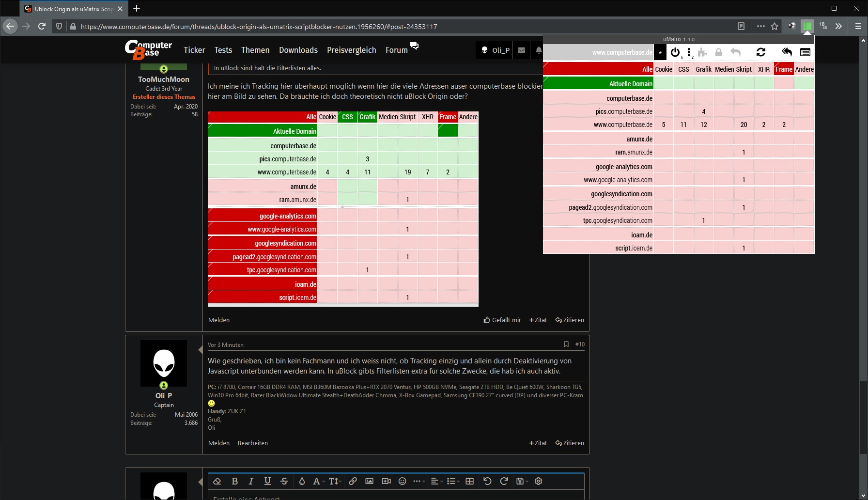Toggle the red Frame column header in popup

click(784, 69)
